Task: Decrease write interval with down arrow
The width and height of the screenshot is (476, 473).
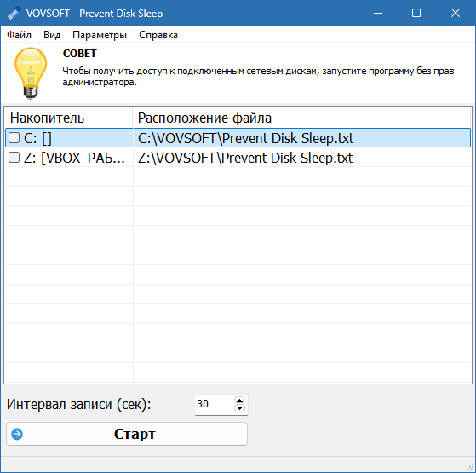Action: pos(239,408)
